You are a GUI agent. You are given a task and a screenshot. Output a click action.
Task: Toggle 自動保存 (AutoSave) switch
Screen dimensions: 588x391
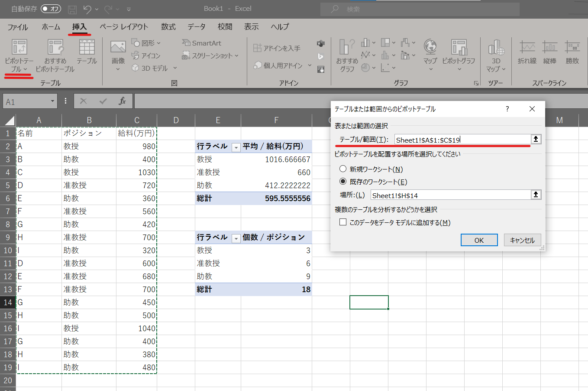(x=51, y=9)
